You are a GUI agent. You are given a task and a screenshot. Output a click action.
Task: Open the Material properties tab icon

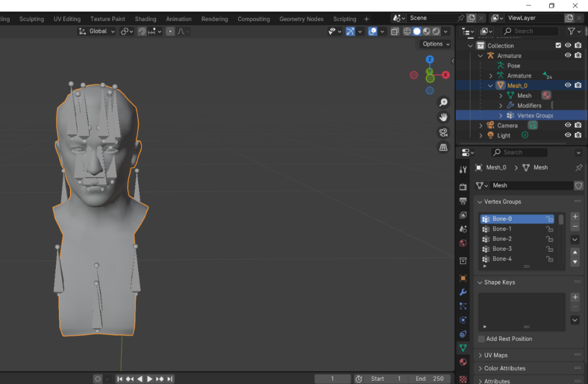(463, 362)
